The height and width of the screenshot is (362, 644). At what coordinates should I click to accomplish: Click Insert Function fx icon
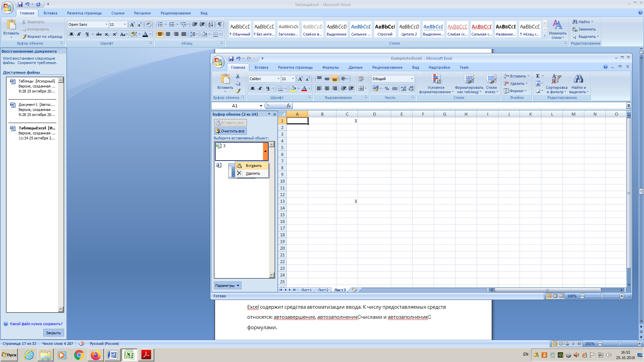point(288,106)
